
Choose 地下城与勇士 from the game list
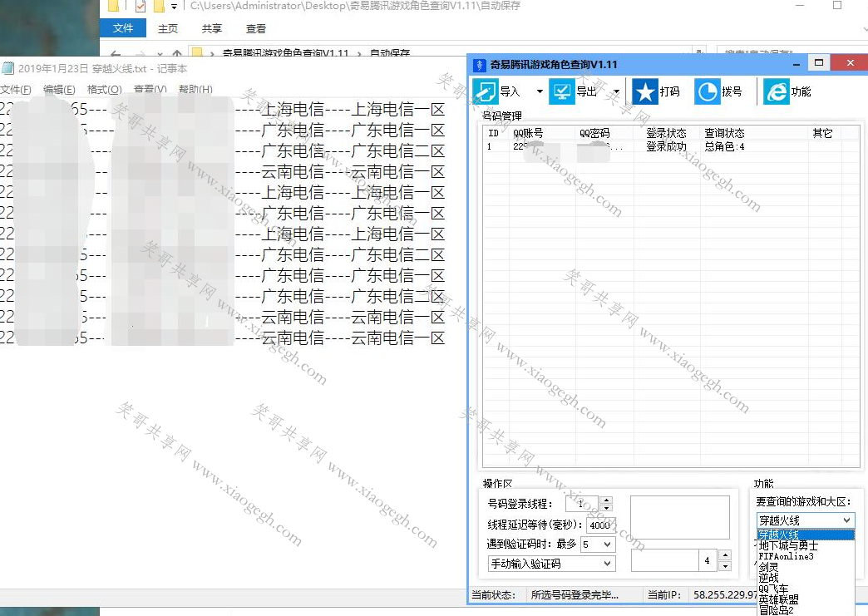pos(806,545)
